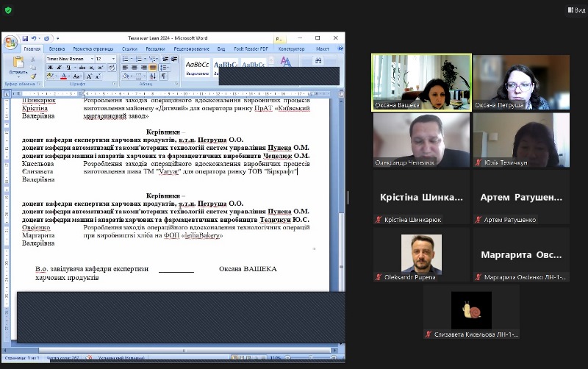The width and height of the screenshot is (588, 369).
Task: Expand the Paragraph (Абзац) dialog launcher
Action: (x=176, y=84)
